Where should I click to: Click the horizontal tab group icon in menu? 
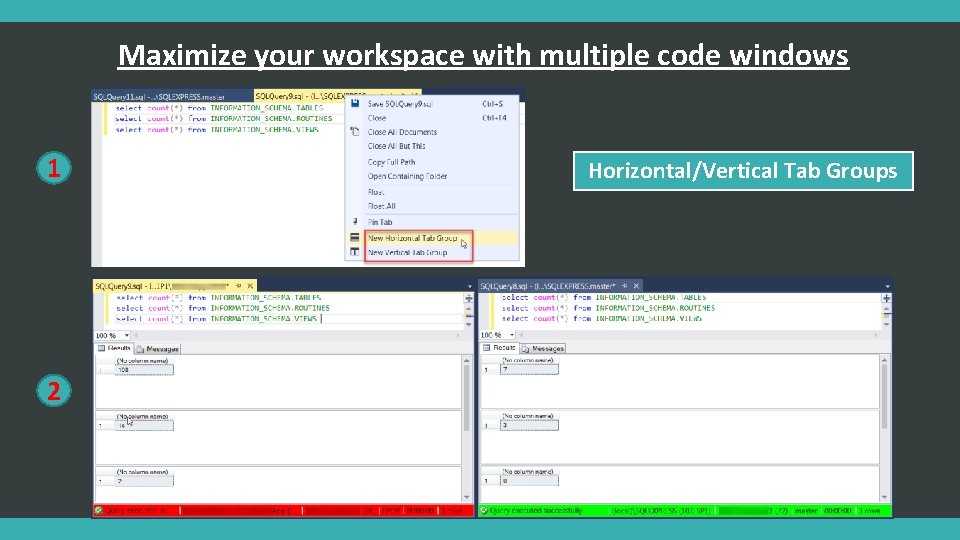click(354, 238)
